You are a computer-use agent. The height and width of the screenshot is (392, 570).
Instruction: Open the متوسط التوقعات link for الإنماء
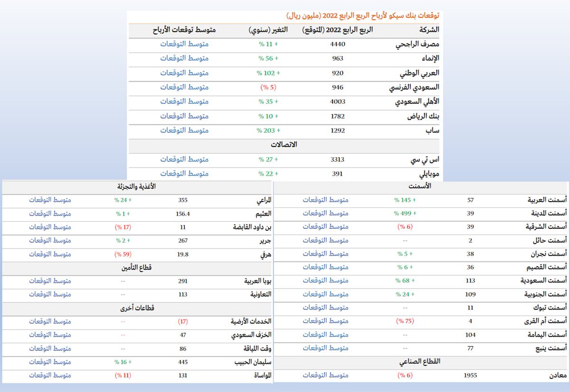tap(184, 58)
